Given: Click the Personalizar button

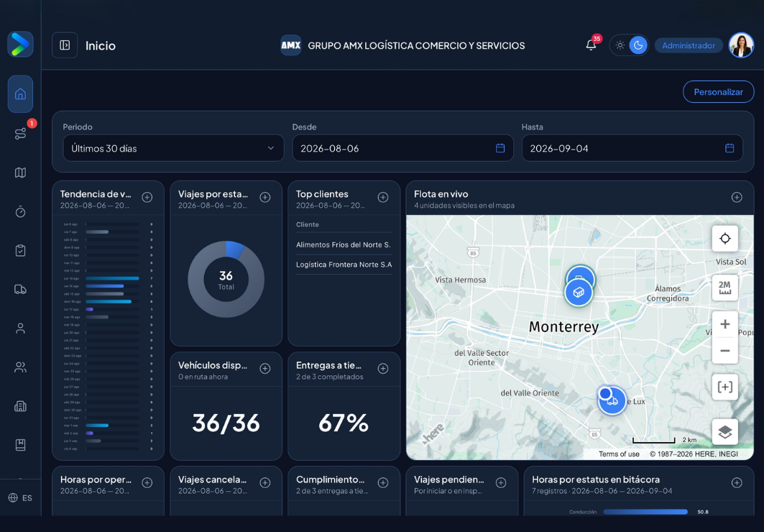Looking at the screenshot, I should (x=718, y=92).
